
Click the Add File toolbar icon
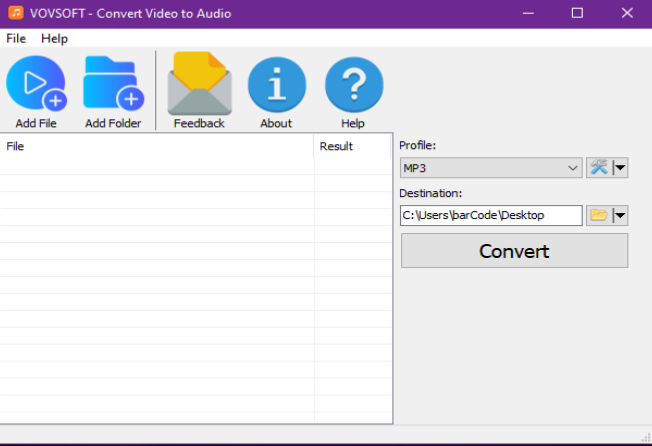(x=36, y=84)
